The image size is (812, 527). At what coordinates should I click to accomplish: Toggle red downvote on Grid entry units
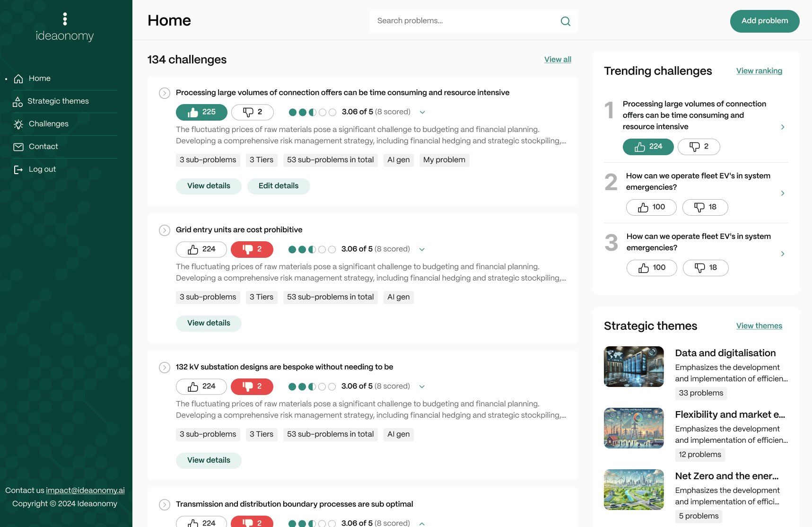coord(252,249)
